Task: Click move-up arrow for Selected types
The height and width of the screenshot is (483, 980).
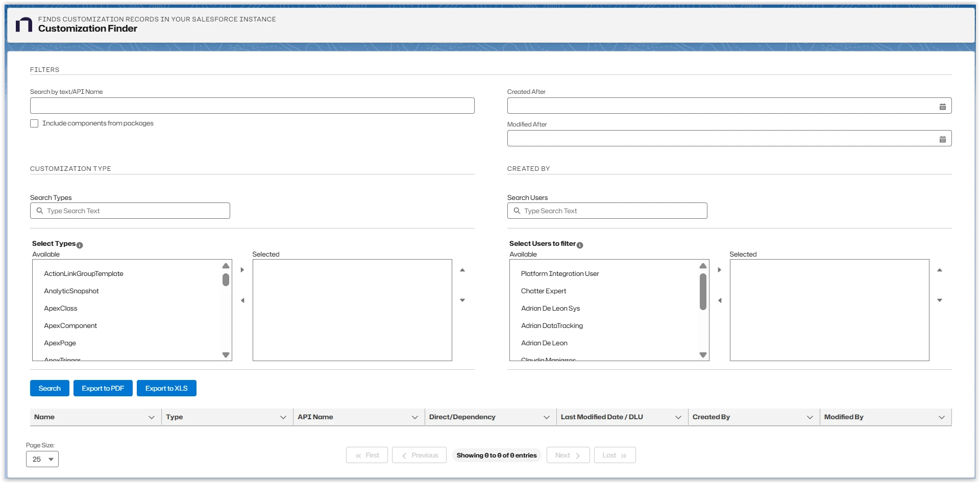Action: 462,270
